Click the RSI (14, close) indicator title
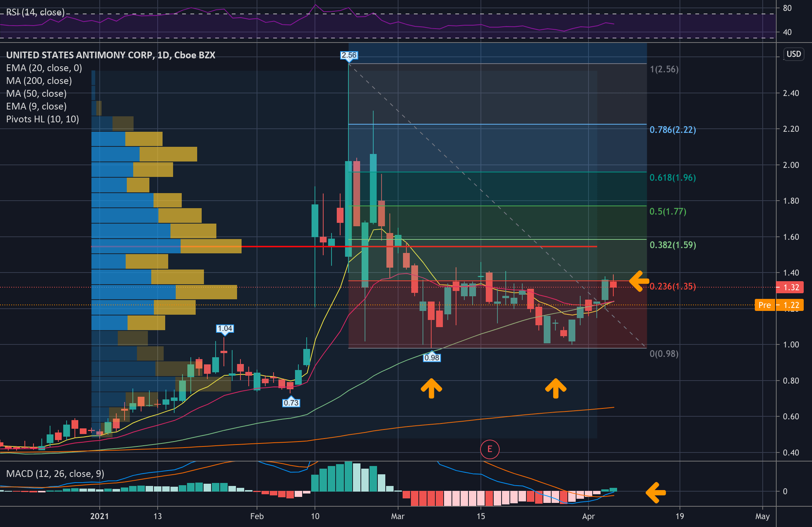The width and height of the screenshot is (812, 527). pyautogui.click(x=35, y=12)
